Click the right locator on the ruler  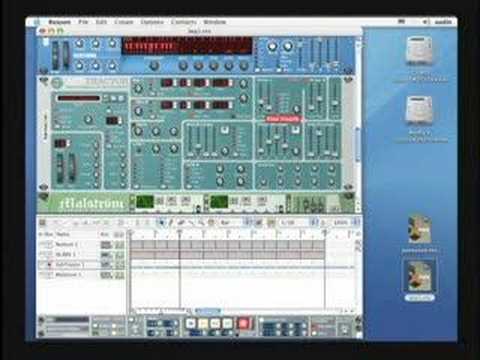(324, 232)
